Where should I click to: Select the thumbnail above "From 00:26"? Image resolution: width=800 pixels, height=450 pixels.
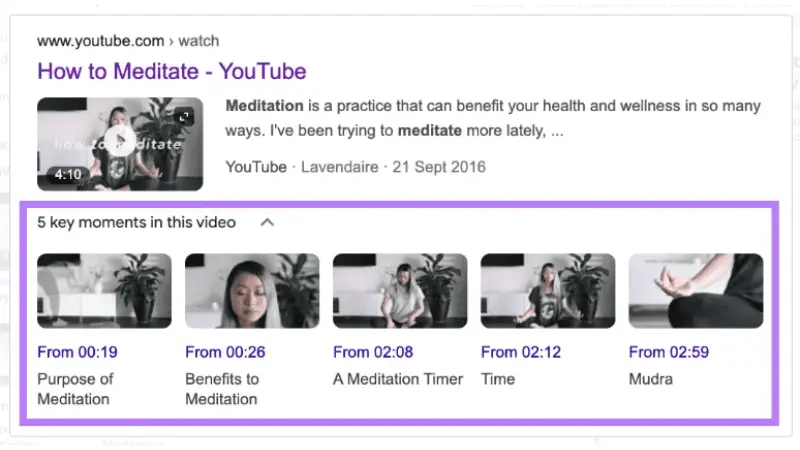point(252,291)
